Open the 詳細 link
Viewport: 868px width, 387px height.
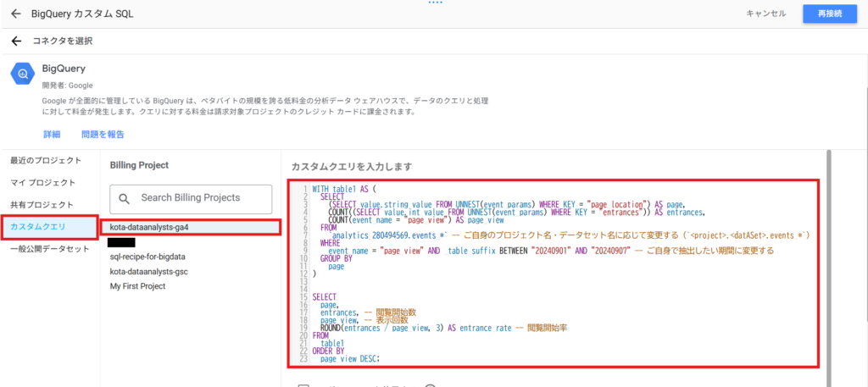click(52, 135)
